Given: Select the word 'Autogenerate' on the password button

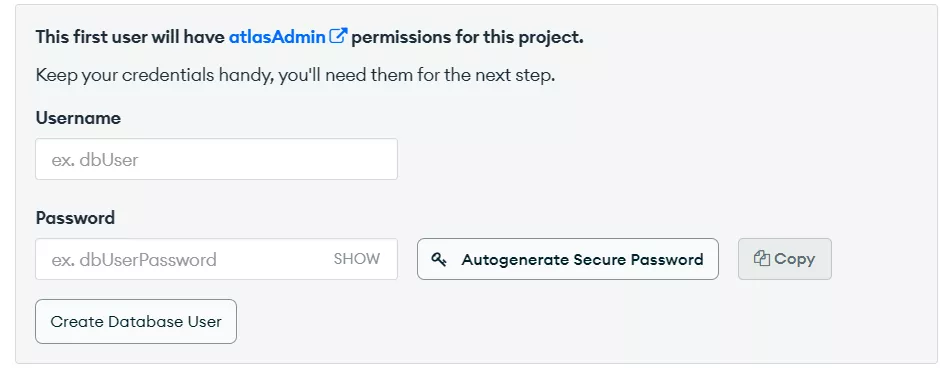Looking at the screenshot, I should [x=515, y=260].
